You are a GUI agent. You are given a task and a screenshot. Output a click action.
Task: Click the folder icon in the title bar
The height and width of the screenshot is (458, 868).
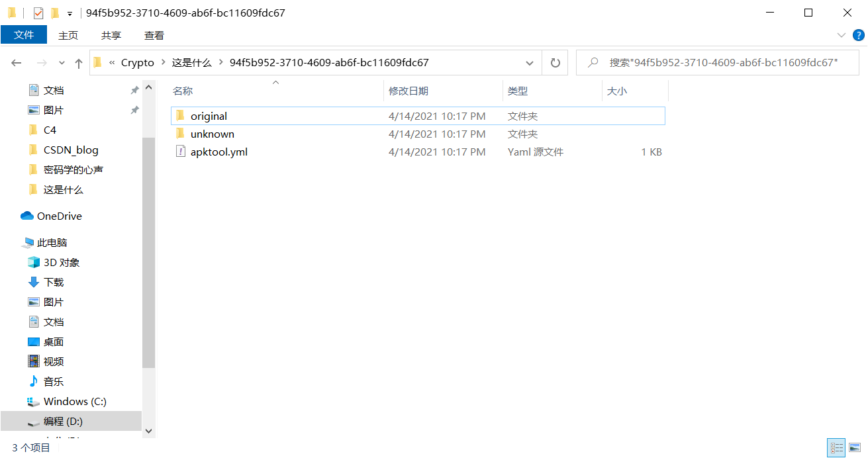(x=12, y=13)
